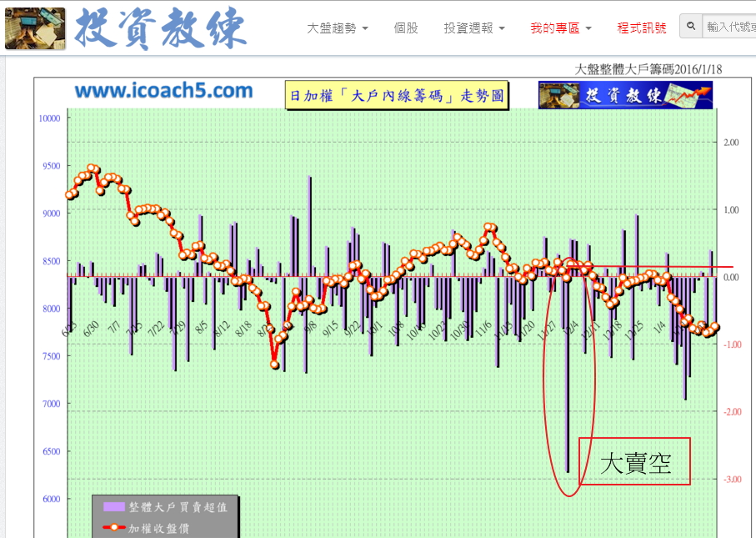Viewport: 756px width, 538px height.
Task: Click the highest price marker near 9500
Action: click(x=93, y=169)
